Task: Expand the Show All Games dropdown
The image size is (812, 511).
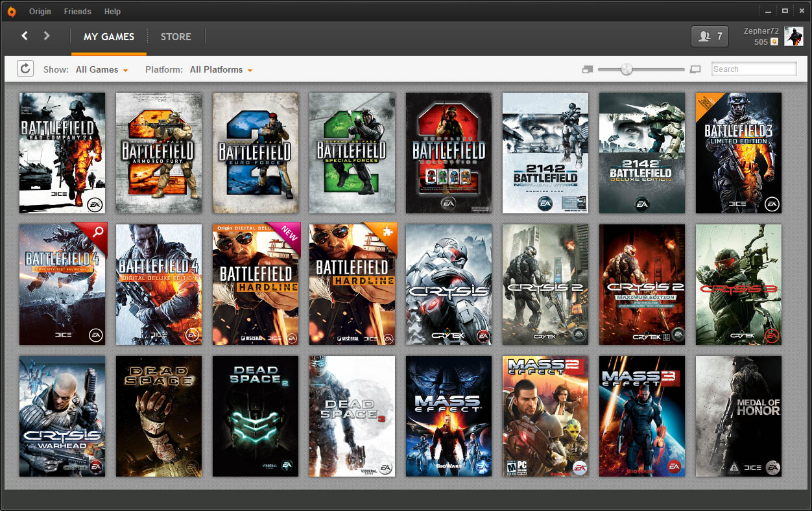Action: 102,69
